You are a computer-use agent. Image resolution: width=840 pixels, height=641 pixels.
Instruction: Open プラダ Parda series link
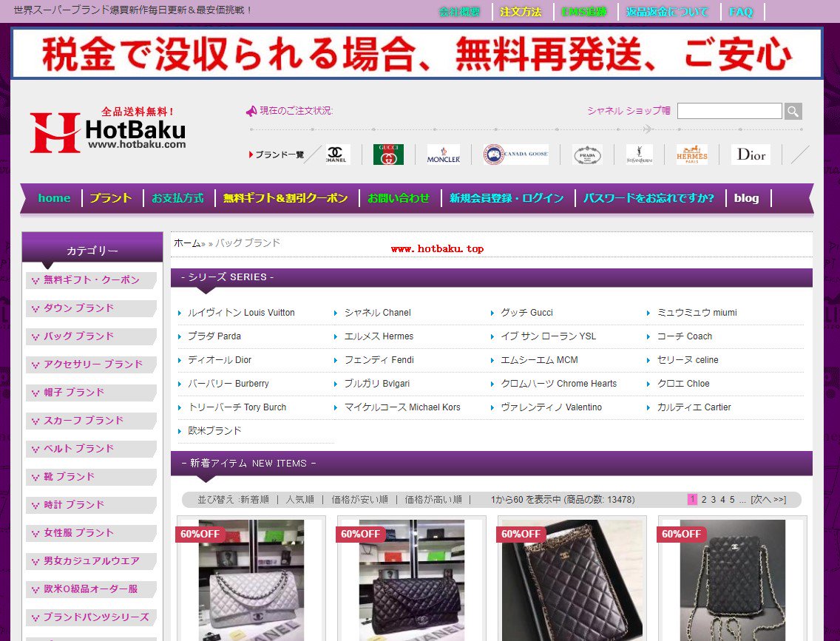[x=214, y=336]
